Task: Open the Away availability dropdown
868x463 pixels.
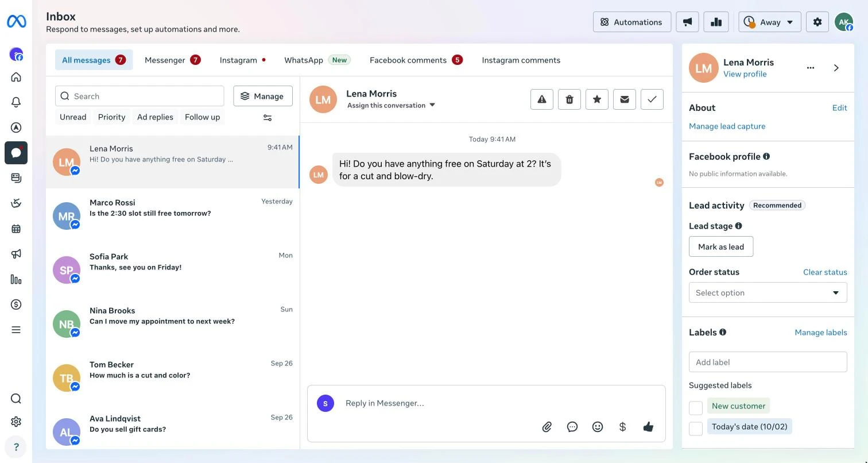Action: 769,22
